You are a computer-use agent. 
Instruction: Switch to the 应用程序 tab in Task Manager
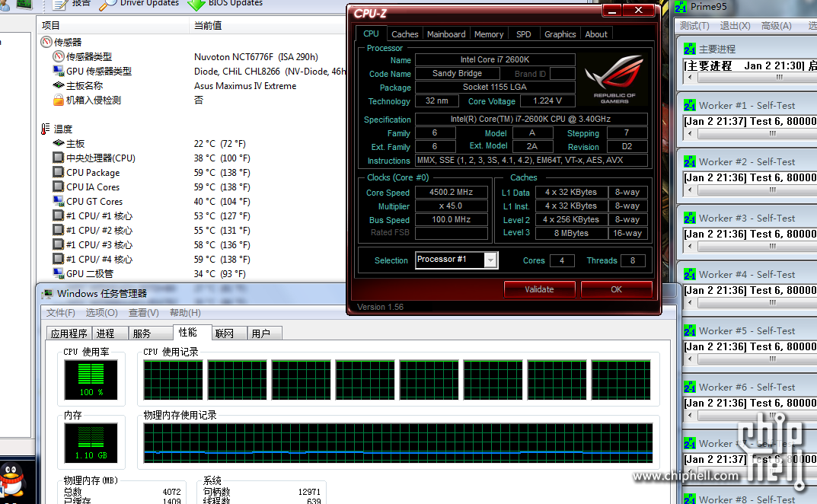[69, 333]
